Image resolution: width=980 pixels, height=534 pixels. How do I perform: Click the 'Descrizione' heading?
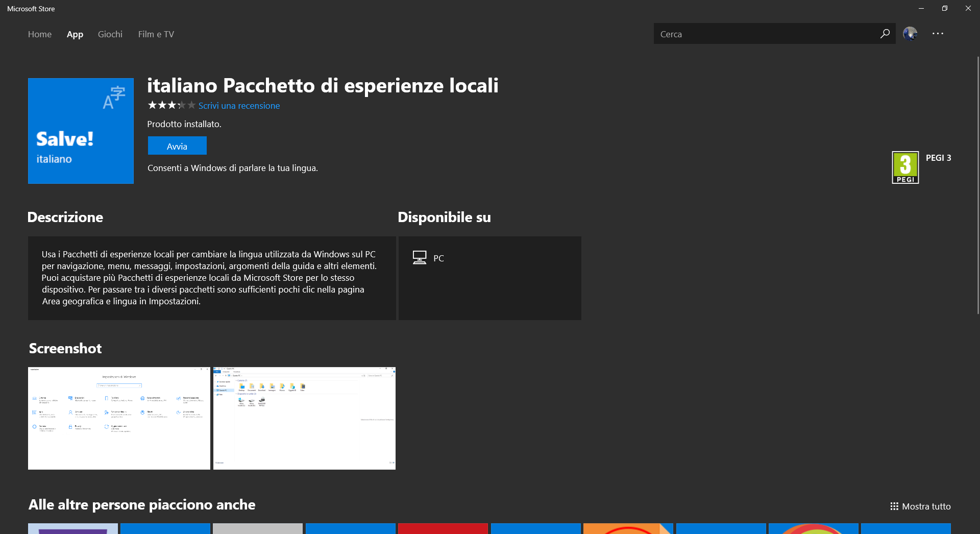(x=65, y=217)
